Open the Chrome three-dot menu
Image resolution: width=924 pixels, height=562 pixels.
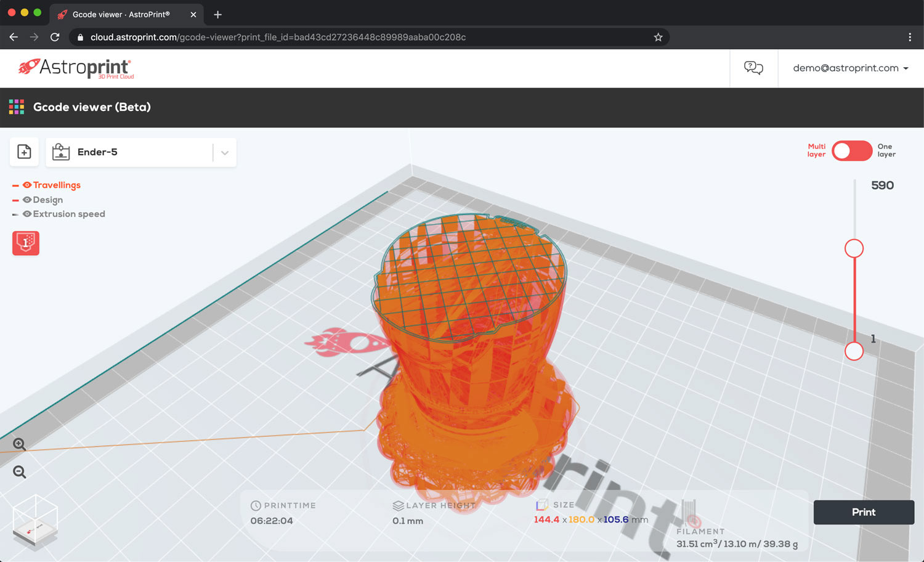(910, 37)
